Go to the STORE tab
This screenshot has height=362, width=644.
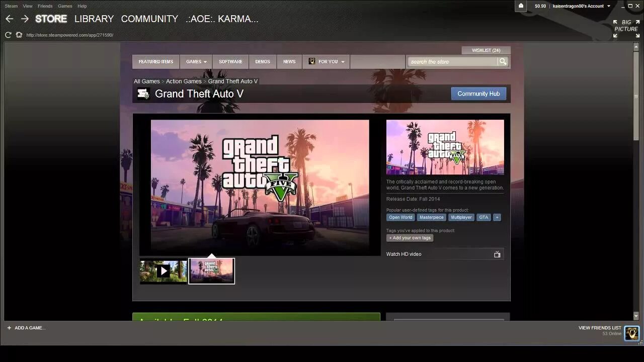(51, 19)
